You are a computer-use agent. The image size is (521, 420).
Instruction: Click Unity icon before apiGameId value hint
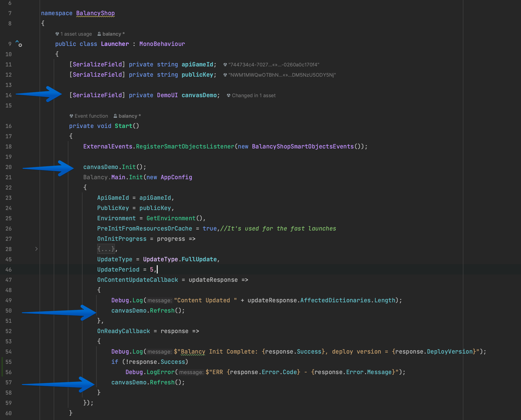(x=225, y=65)
